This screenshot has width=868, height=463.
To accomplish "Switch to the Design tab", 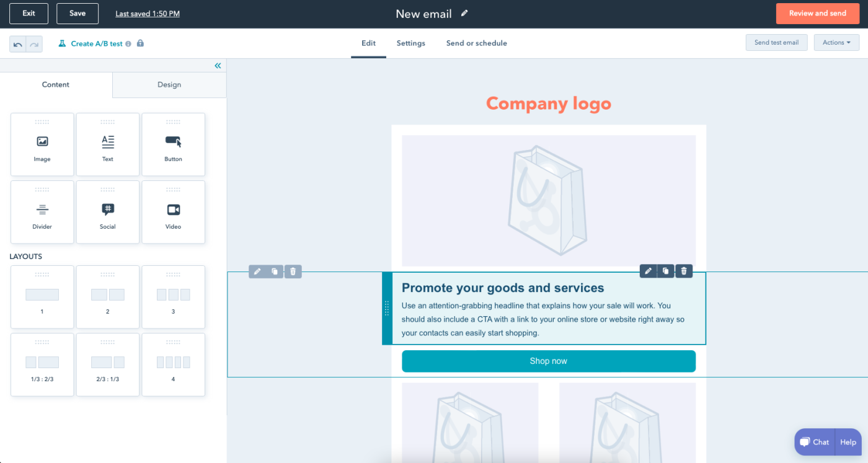I will 169,85.
